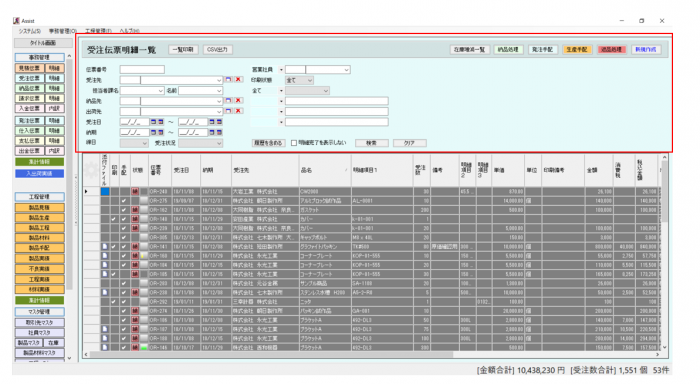Image resolution: width=700 pixels, height=384 pixels.
Task: Open attachment file icon in row OR-238
Action: pos(104,292)
